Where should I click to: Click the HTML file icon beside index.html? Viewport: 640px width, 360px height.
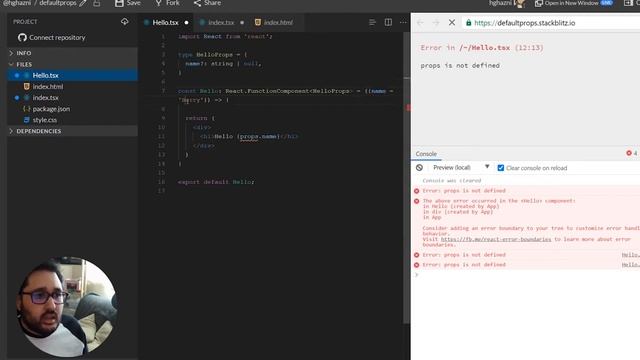[27, 87]
